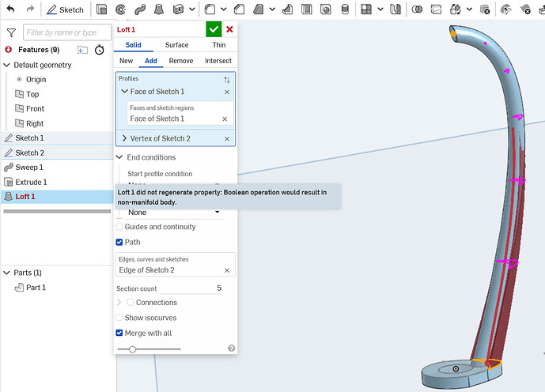Click the reorder arrows icon in Profiles
Screen dimensions: 545x392
coord(227,80)
